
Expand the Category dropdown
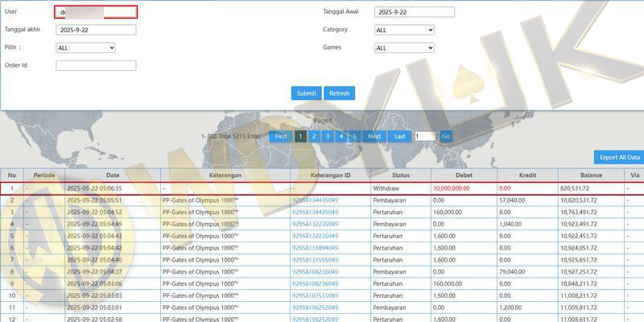tap(404, 30)
